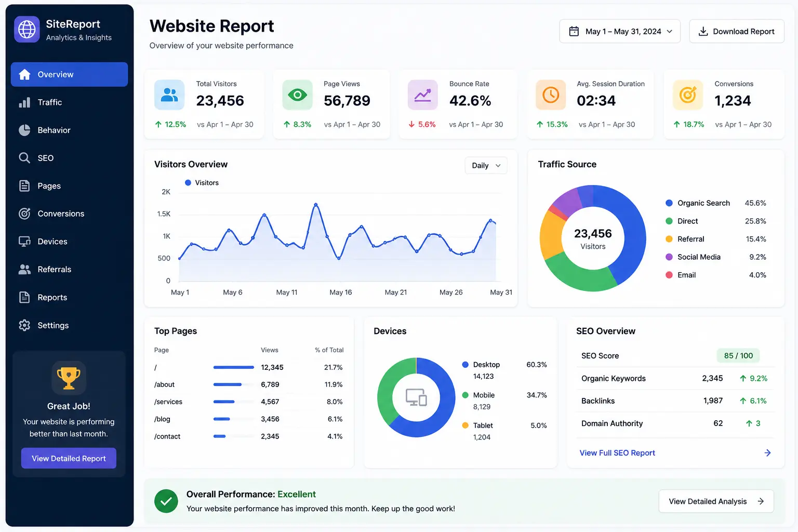
Task: Open the Reports sidebar item
Action: [69, 297]
